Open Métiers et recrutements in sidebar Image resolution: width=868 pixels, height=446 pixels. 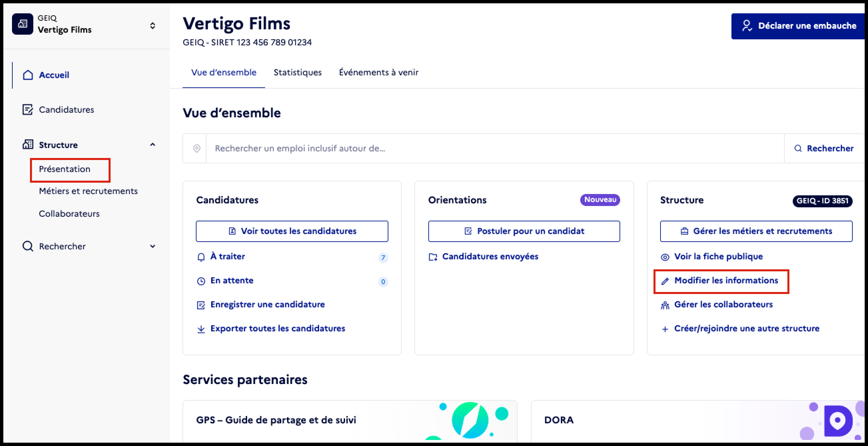click(x=88, y=191)
